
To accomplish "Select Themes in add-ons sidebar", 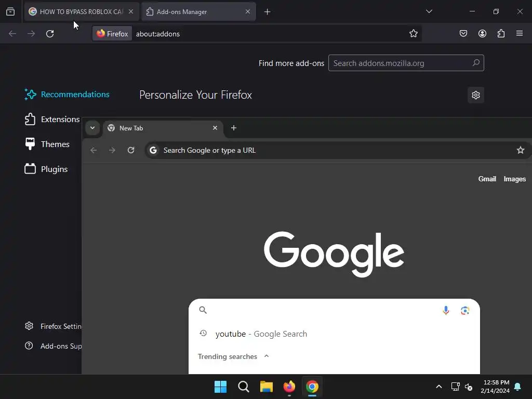I will pyautogui.click(x=47, y=144).
